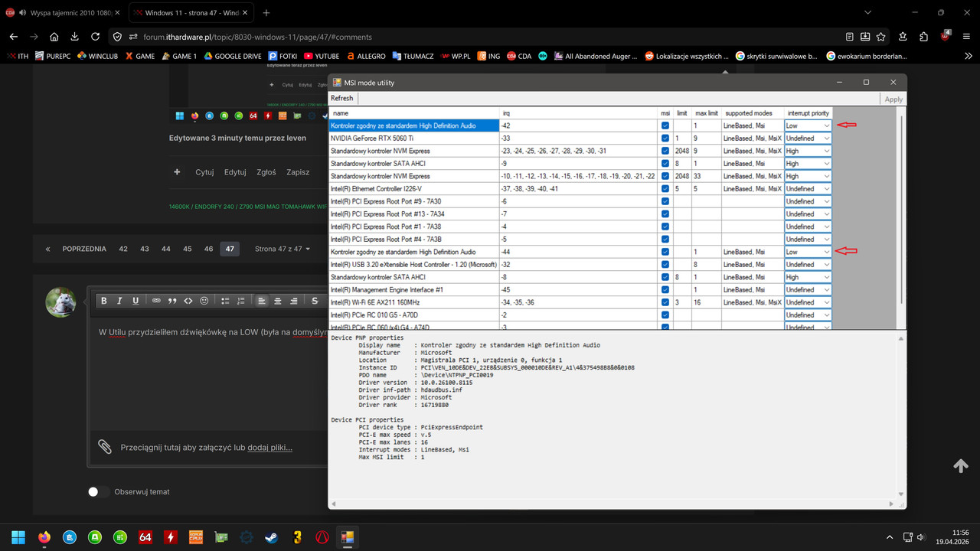The image size is (980, 551).
Task: Apply italic formatting in forum editor
Action: point(119,301)
